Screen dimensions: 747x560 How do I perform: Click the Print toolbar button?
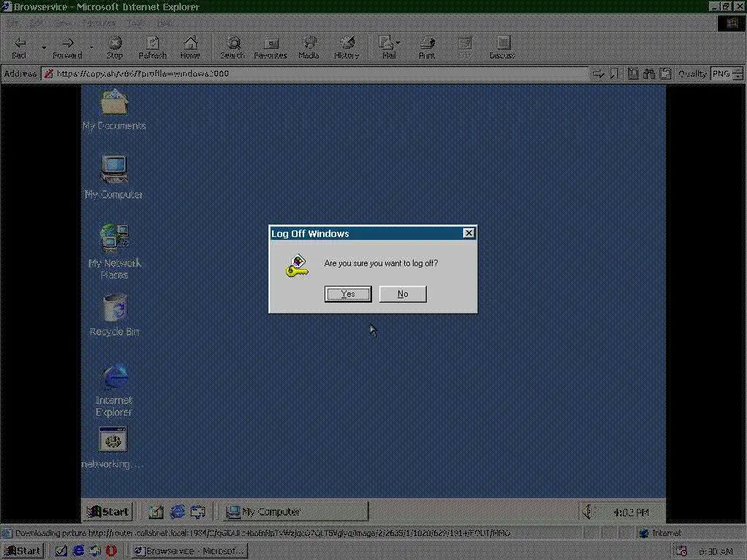(427, 47)
